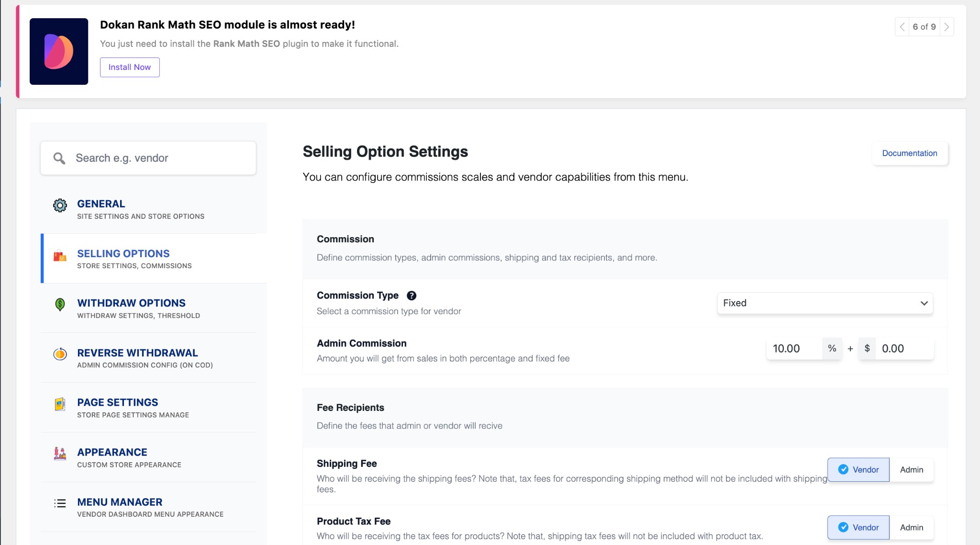Set Product Tax Fee recipient to Admin
980x545 pixels.
coord(911,527)
